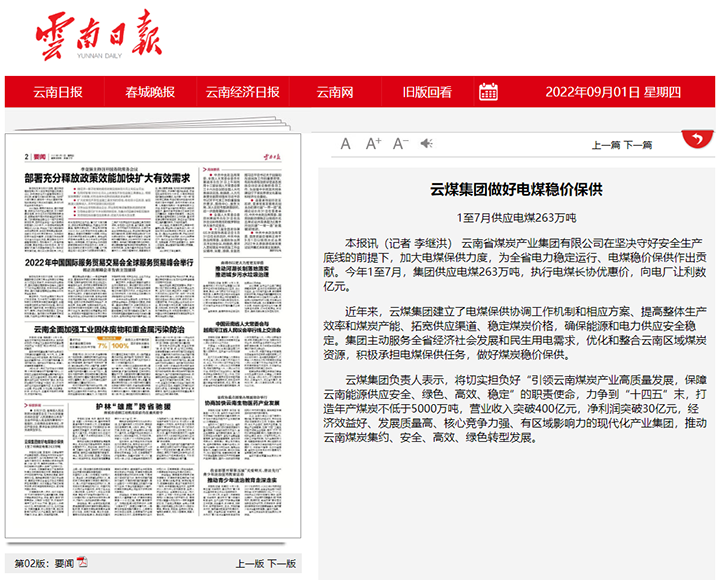Switch to the 春城晚报 tab
The height and width of the screenshot is (580, 720).
150,92
